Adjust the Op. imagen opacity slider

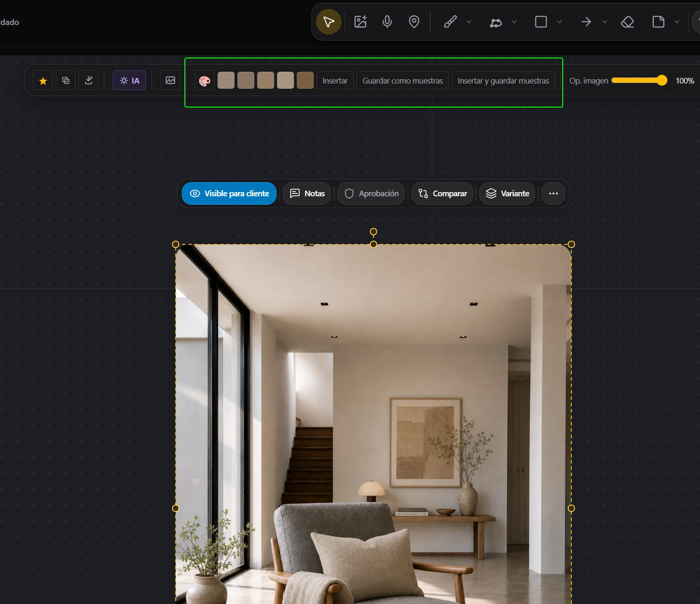pyautogui.click(x=639, y=81)
